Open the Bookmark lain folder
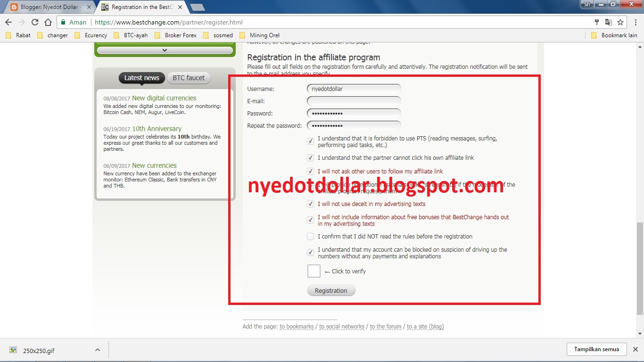Screen dimensions: 644x362 614,35
